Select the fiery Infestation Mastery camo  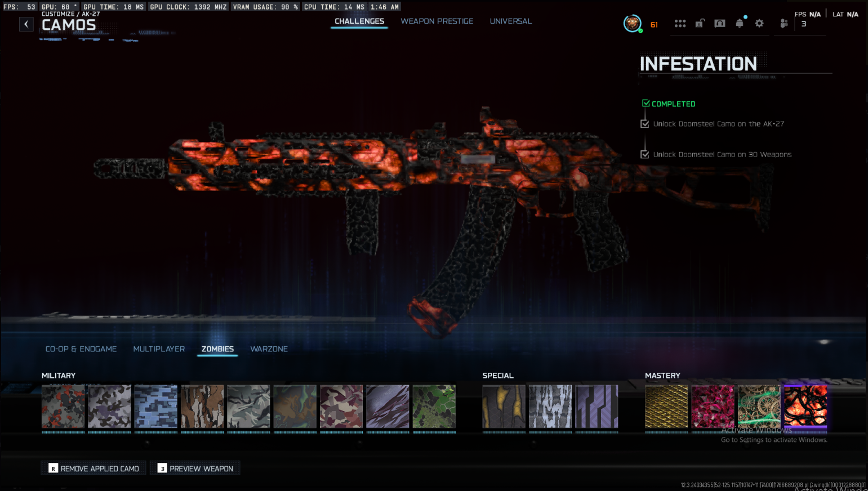click(805, 407)
